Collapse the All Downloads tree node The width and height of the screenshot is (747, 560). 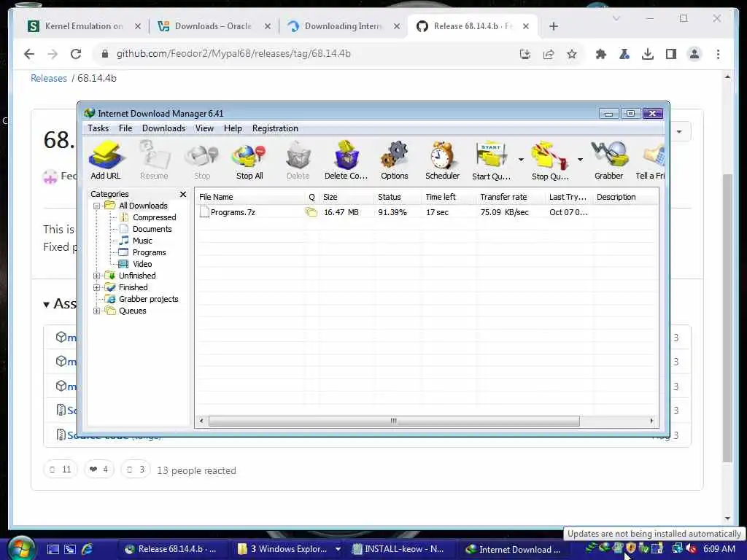(97, 206)
